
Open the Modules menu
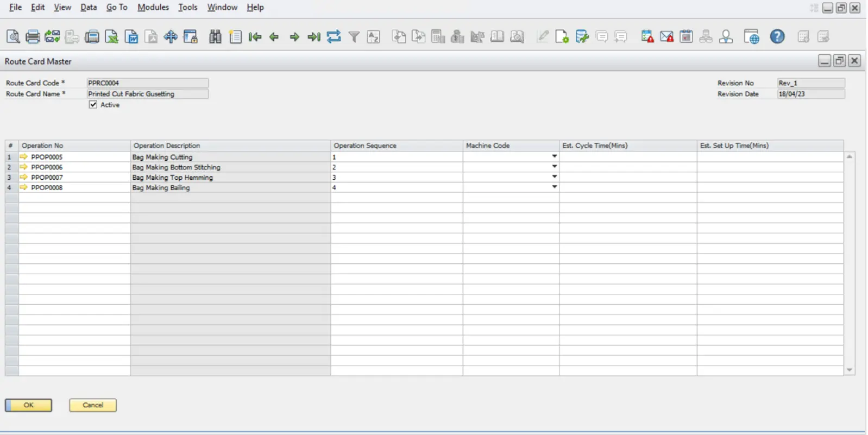153,7
